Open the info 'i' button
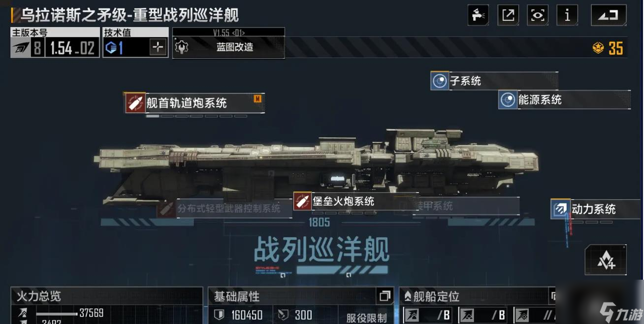Image resolution: width=644 pixels, height=324 pixels. pyautogui.click(x=567, y=15)
